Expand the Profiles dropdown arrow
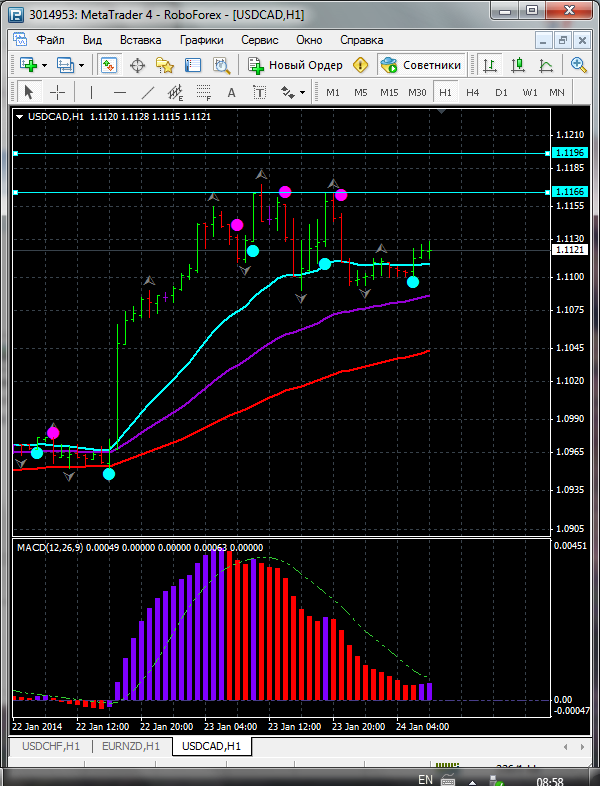Viewport: 600px width, 786px height. click(x=81, y=66)
